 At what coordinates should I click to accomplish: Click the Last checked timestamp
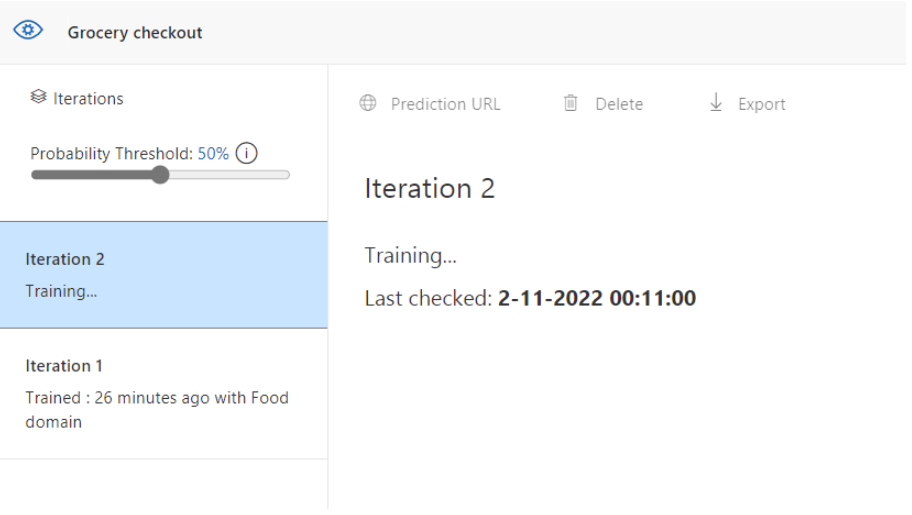point(597,298)
